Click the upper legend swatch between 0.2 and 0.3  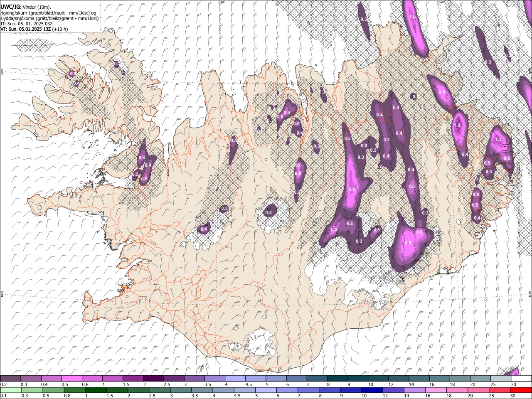tap(10, 379)
